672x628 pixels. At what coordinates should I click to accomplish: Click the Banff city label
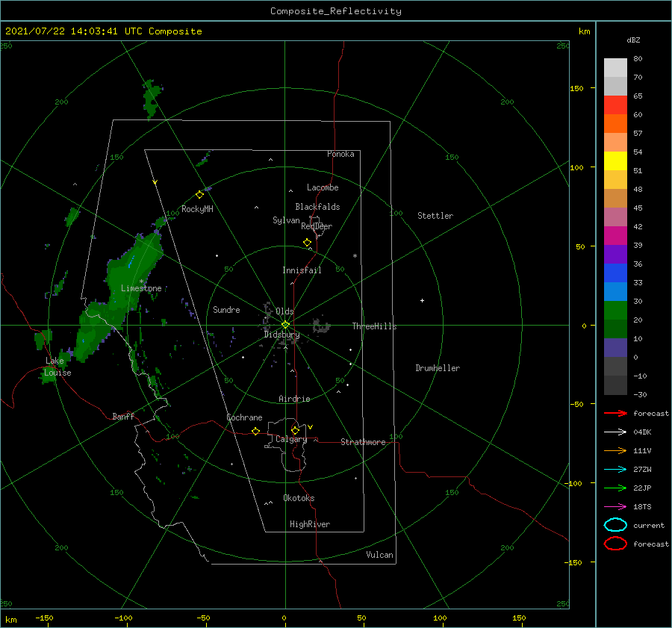click(x=123, y=416)
